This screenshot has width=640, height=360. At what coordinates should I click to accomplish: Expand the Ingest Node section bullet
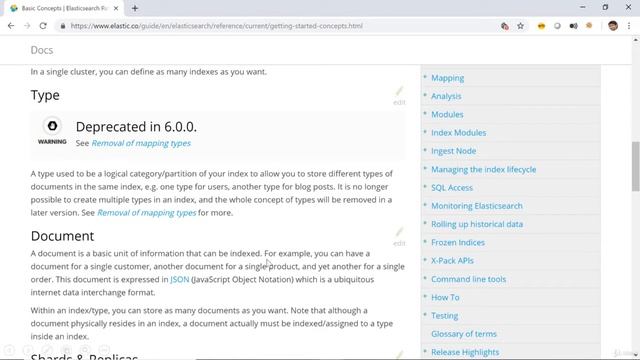pos(425,150)
